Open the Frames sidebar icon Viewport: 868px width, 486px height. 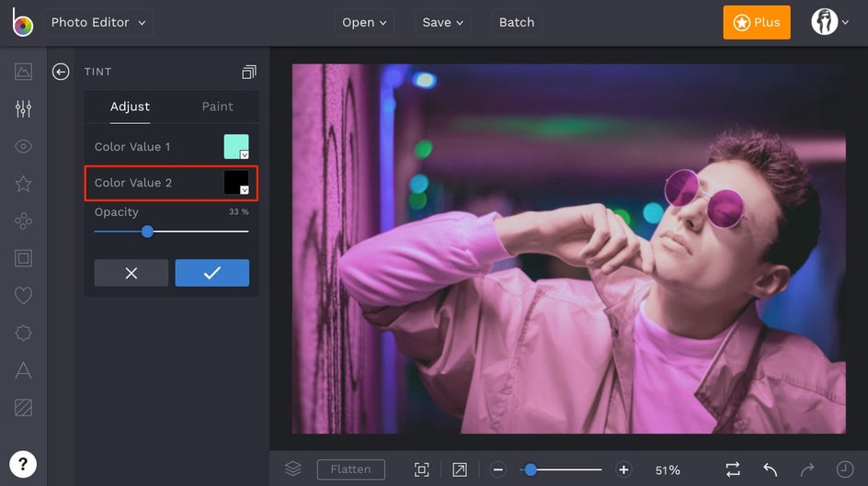(x=23, y=258)
